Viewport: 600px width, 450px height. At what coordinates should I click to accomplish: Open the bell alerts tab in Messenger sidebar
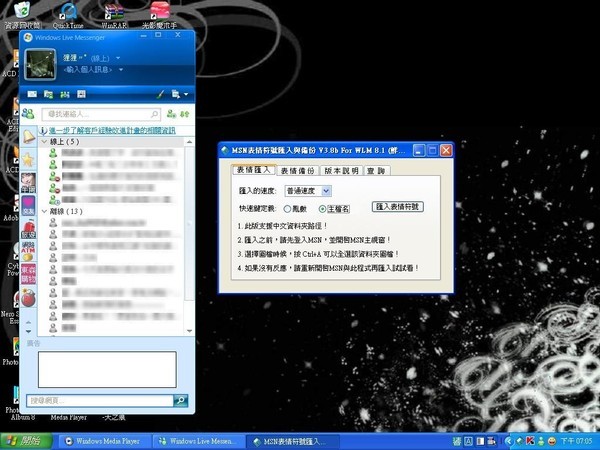tap(28, 136)
